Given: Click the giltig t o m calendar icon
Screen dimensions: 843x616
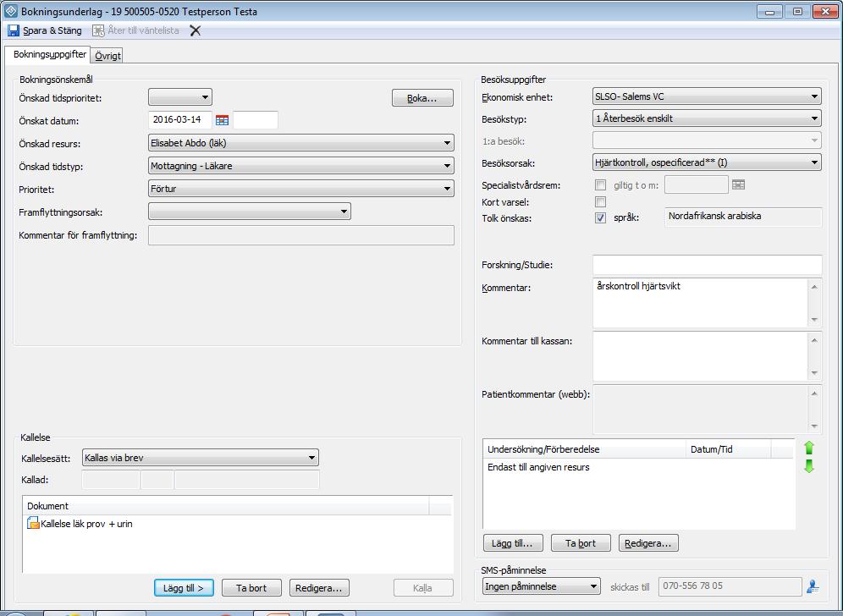Looking at the screenshot, I should (739, 184).
